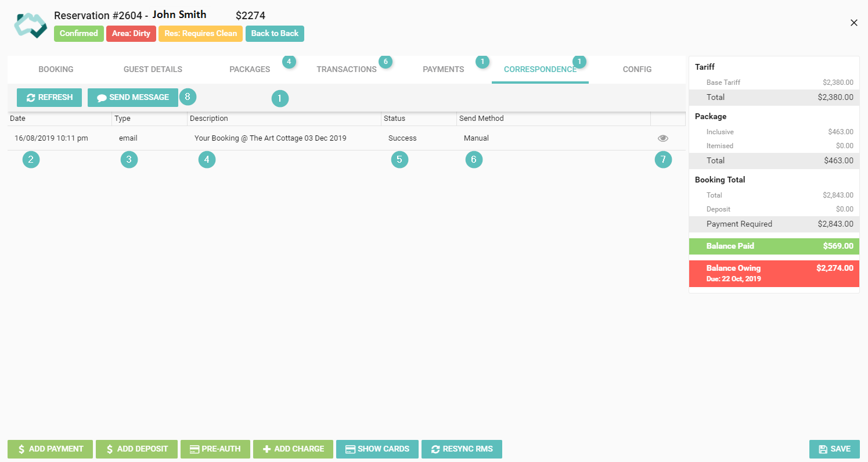The width and height of the screenshot is (868, 462).
Task: Click Add Charge button
Action: [x=293, y=449]
